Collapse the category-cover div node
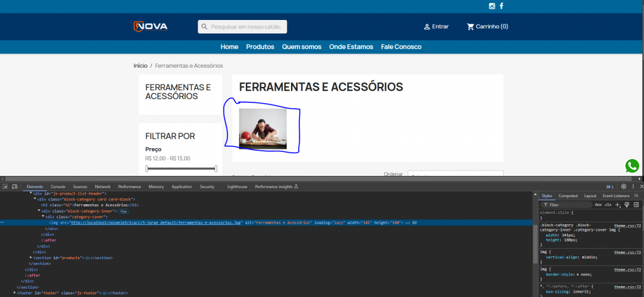Viewport: 644px width, 297px height. [x=43, y=216]
